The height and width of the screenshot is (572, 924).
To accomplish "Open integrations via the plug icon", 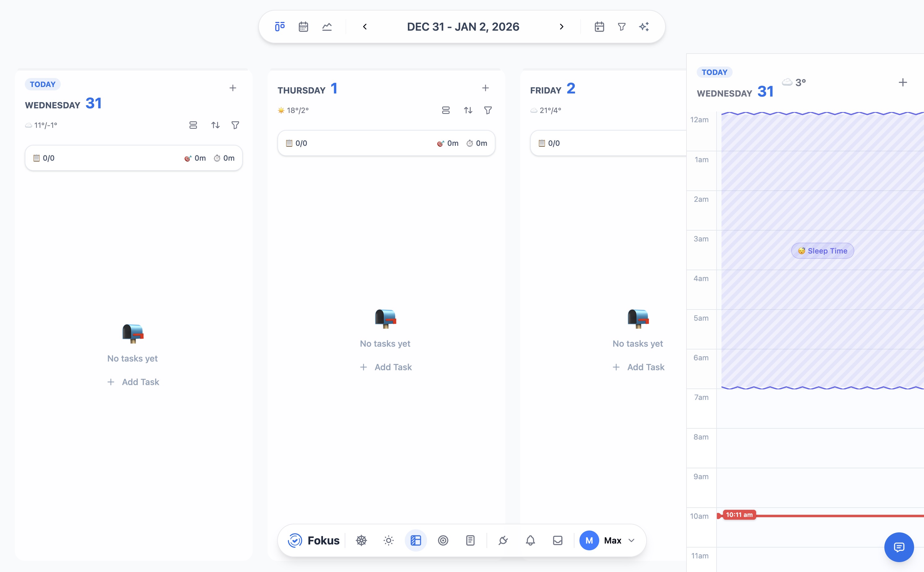I will pos(503,540).
